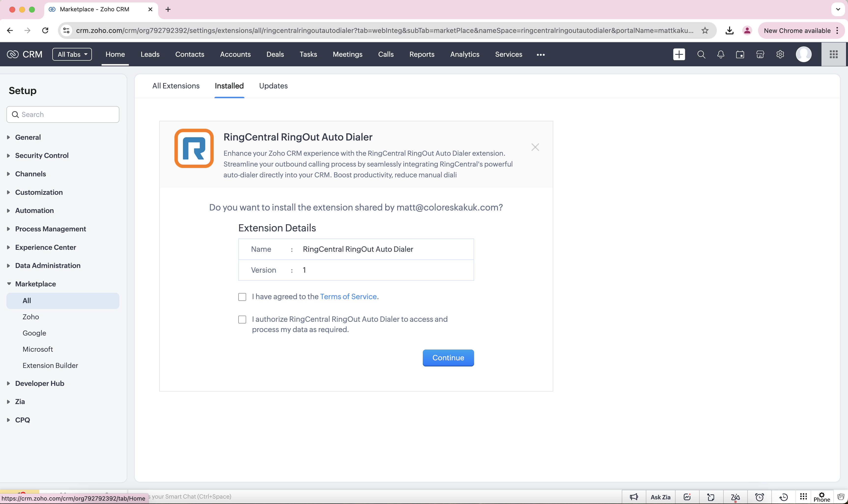Open the chart notification icon in bottom bar

pos(687,497)
